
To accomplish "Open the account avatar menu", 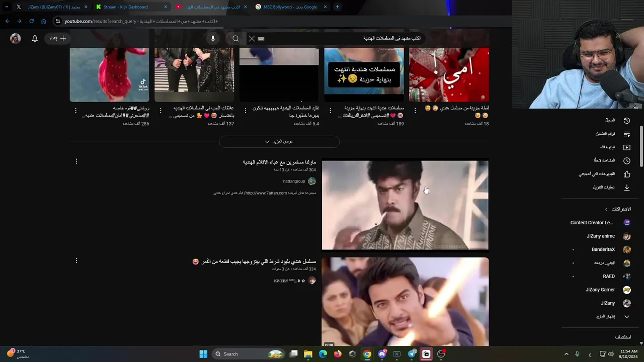I will click(16, 39).
